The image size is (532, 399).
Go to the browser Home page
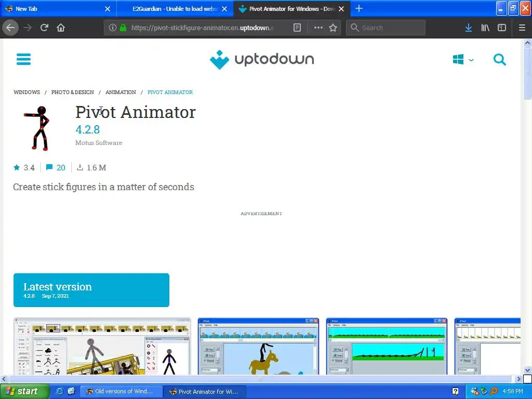[x=61, y=28]
